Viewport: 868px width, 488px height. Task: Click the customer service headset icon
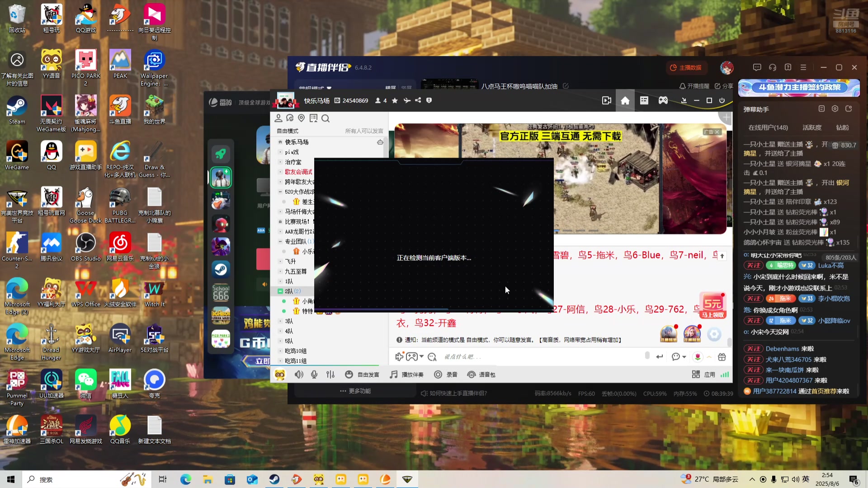pyautogui.click(x=773, y=67)
